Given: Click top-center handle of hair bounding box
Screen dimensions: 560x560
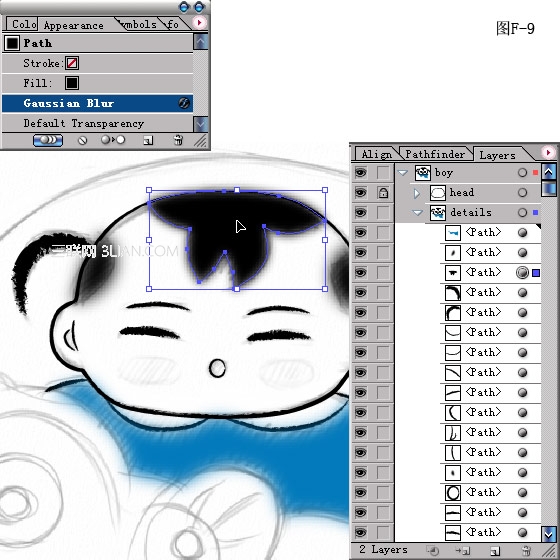Looking at the screenshot, I should tap(237, 190).
